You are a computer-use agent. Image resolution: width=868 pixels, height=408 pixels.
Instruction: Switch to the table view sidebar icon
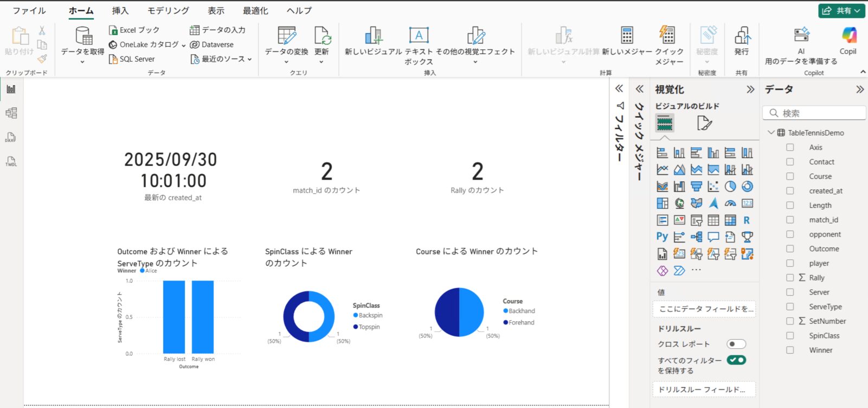pos(11,113)
